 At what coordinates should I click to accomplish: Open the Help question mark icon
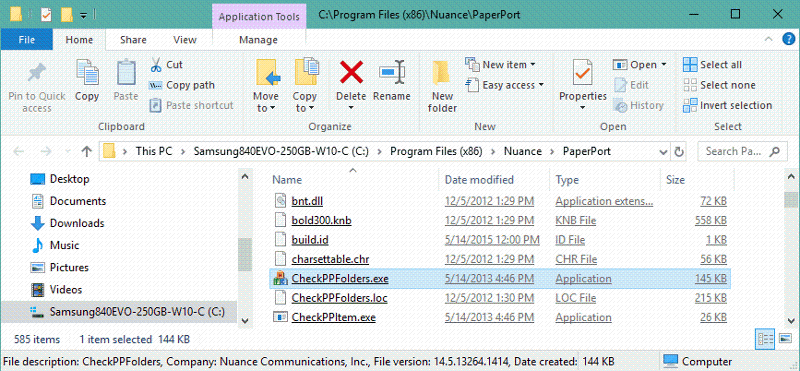(788, 39)
